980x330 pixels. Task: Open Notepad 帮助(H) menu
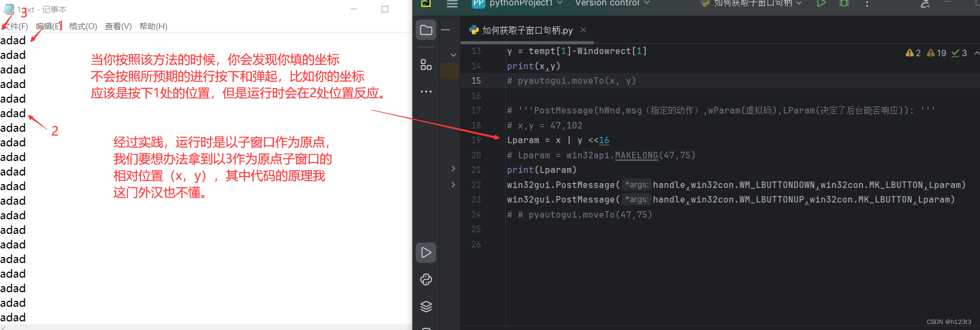tap(153, 26)
